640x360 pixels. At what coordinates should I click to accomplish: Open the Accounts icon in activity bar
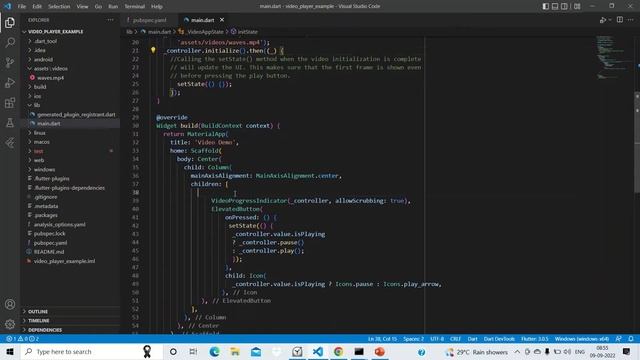pyautogui.click(x=10, y=304)
